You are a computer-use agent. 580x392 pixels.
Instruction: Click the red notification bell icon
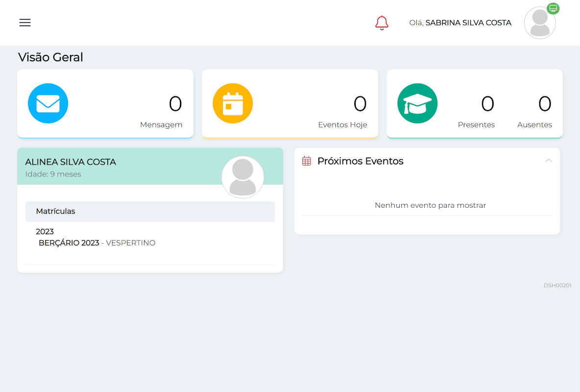382,23
